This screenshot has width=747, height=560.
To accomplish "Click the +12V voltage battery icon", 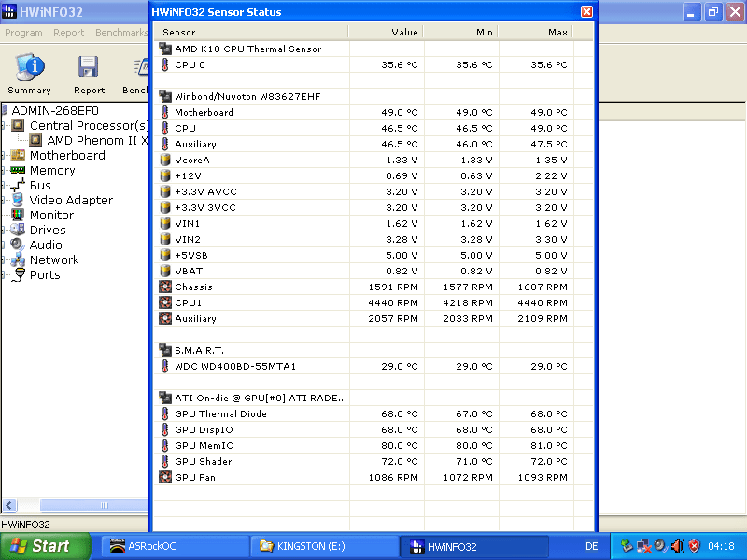I will click(x=165, y=175).
